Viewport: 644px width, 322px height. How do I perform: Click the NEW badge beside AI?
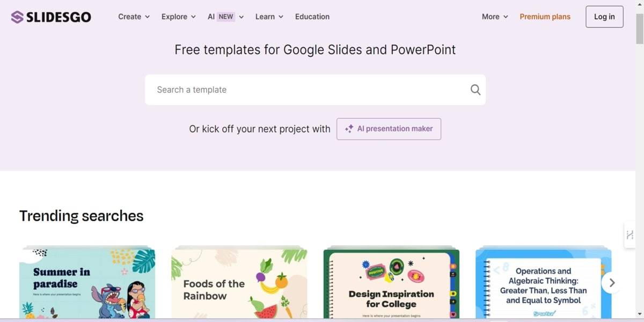point(226,17)
